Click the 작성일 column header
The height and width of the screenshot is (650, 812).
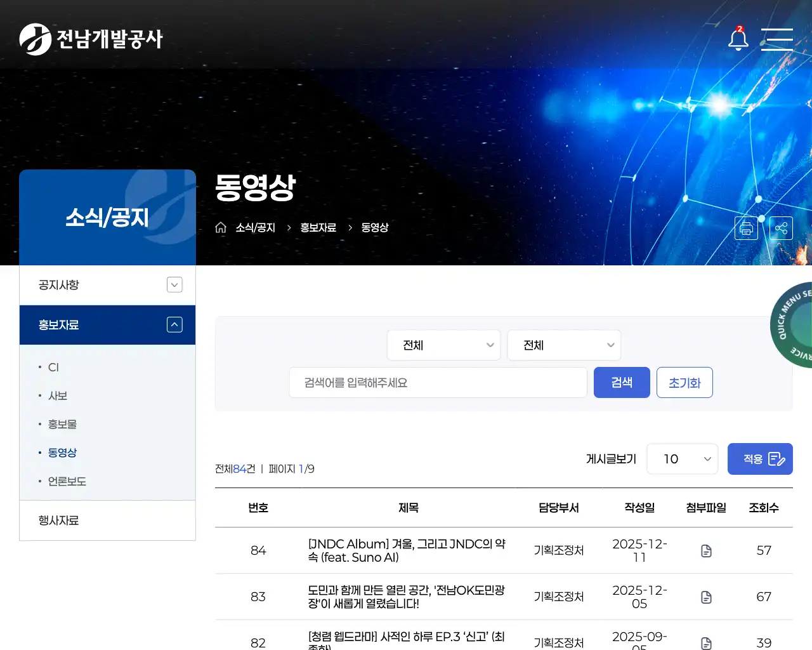(639, 508)
